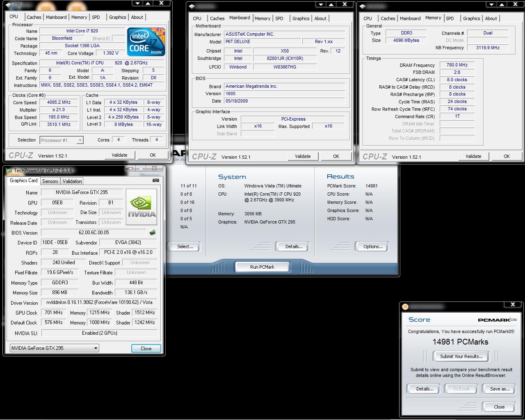The image size is (525, 420).
Task: Click the DRAM Frequency value 780.0 MHz
Action: point(457,65)
